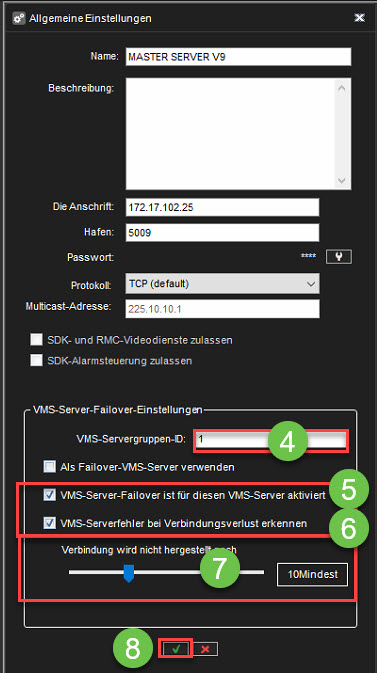Screen dimensions: 377x673
Task: Cancel with the red X button
Action: (x=205, y=649)
